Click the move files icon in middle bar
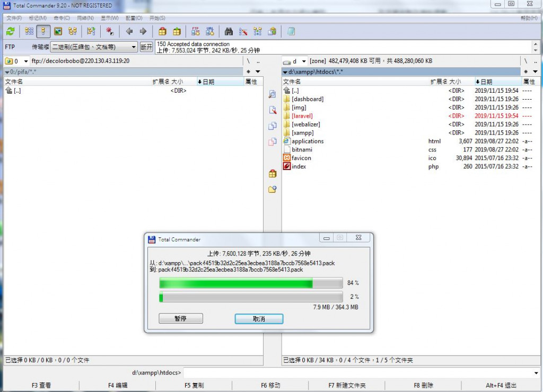This screenshot has width=543, height=392. tap(273, 142)
